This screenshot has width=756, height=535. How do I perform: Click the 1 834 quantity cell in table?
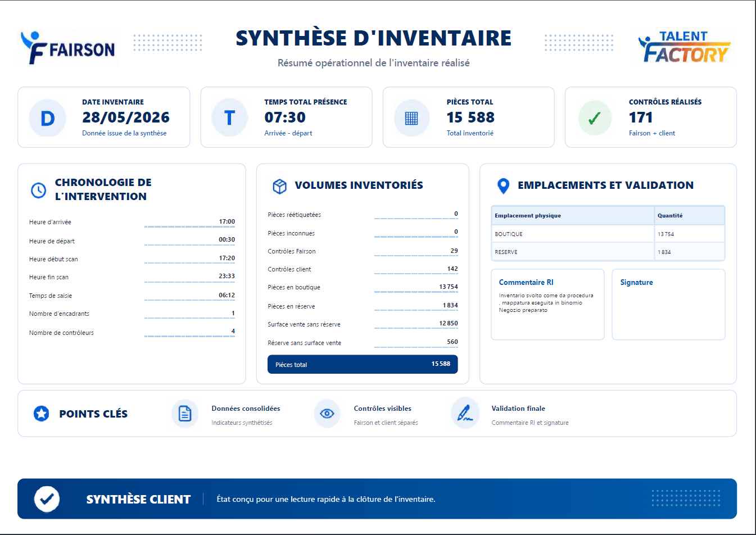coord(690,252)
